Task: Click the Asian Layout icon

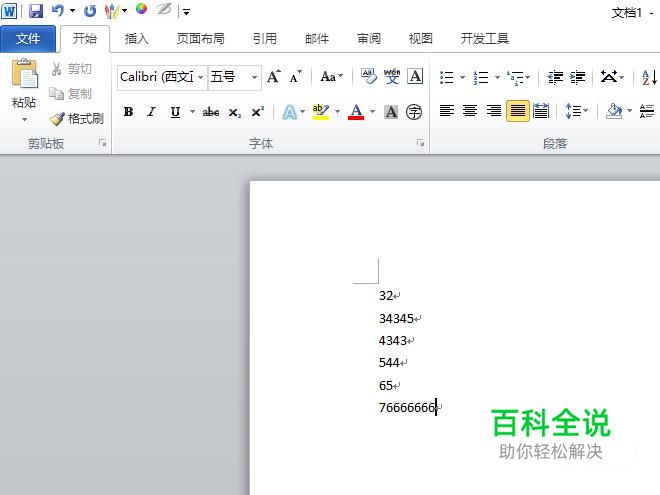Action: coord(609,77)
